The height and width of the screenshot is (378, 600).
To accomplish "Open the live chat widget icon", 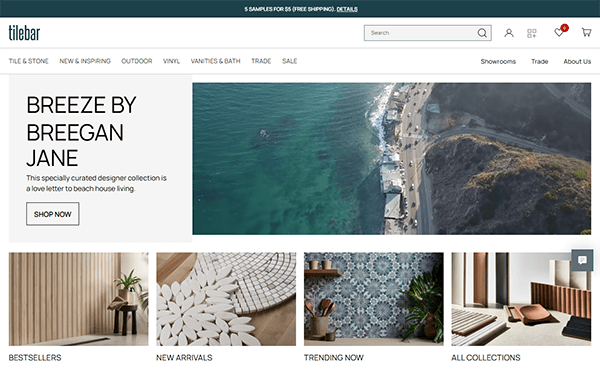I will click(x=582, y=260).
